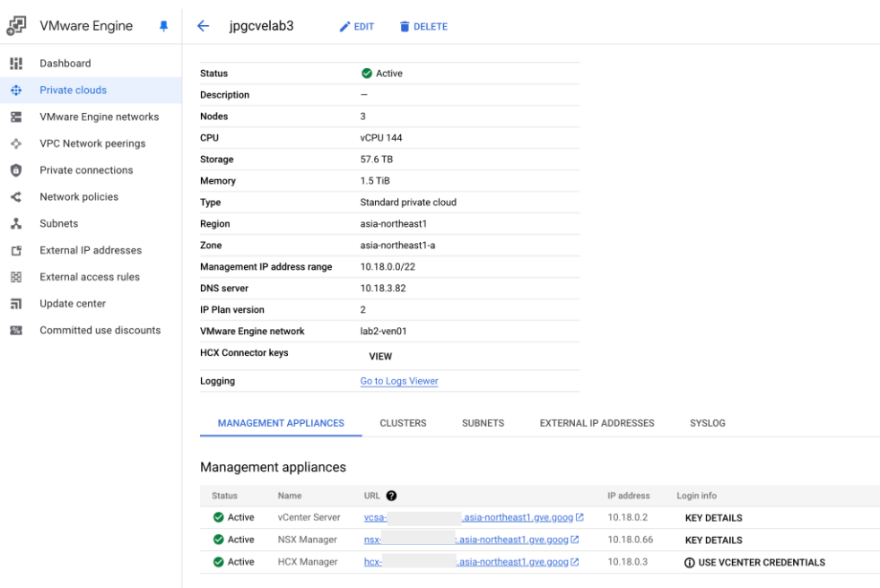The height and width of the screenshot is (588, 880).
Task: Open Network policies in the sidebar
Action: click(91, 197)
